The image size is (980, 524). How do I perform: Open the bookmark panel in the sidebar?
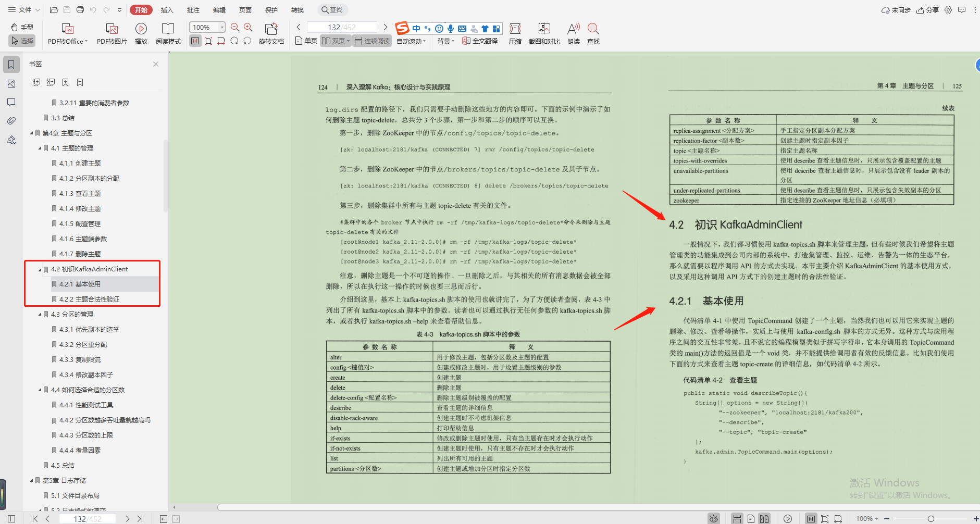tap(11, 65)
